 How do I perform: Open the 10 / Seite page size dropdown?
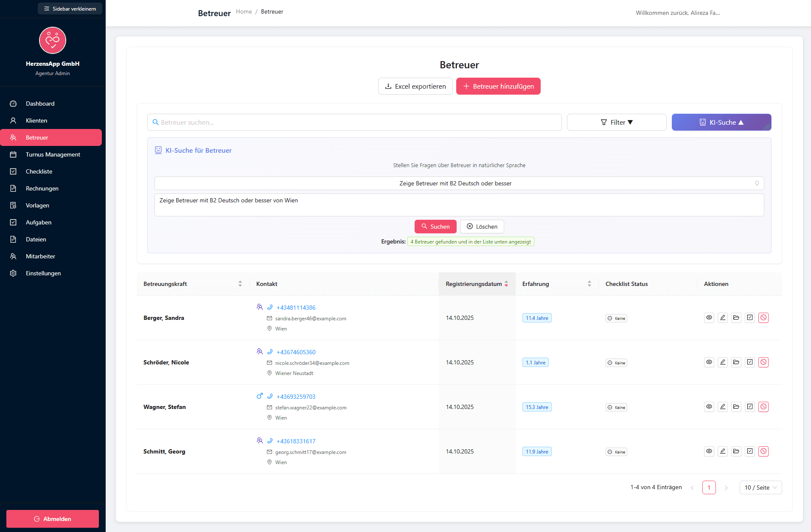click(761, 487)
